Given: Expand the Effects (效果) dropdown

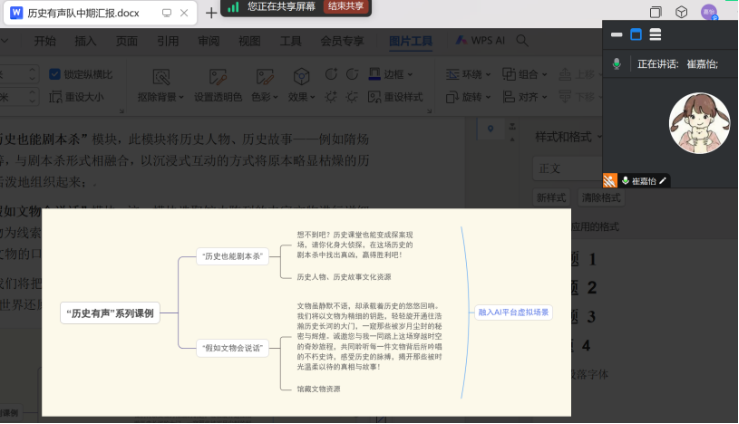Looking at the screenshot, I should click(302, 97).
